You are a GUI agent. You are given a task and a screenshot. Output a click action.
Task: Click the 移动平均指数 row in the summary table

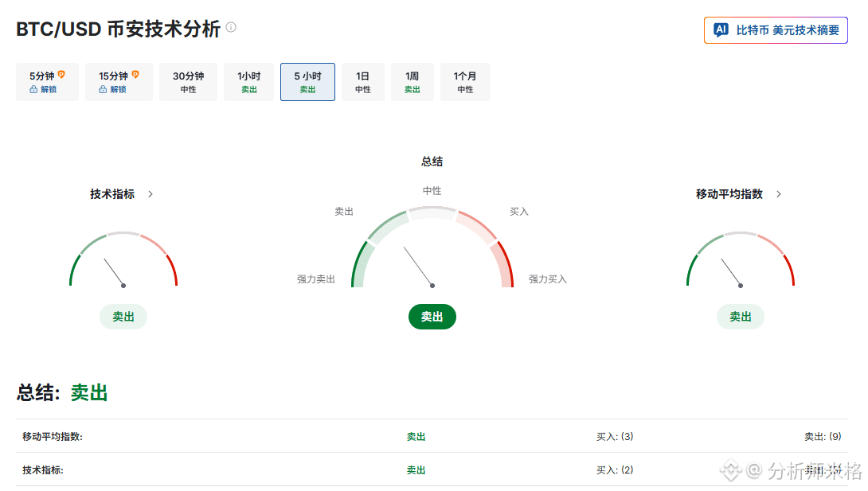point(53,436)
